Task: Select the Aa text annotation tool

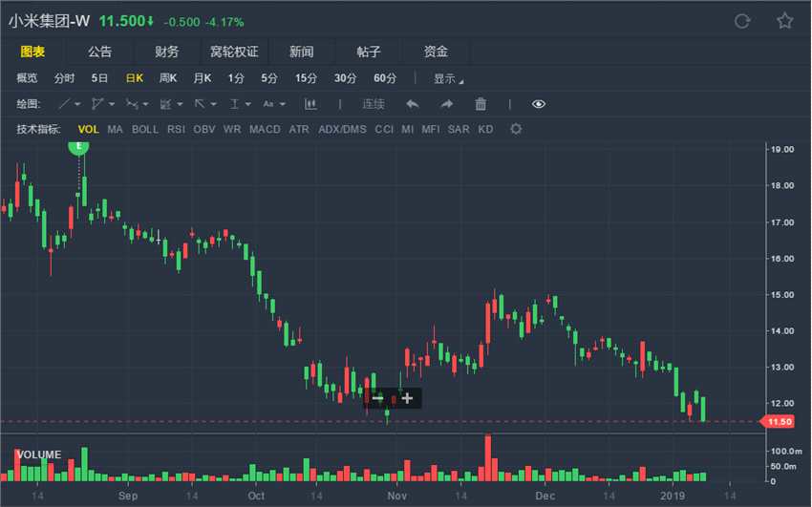Action: (x=267, y=104)
